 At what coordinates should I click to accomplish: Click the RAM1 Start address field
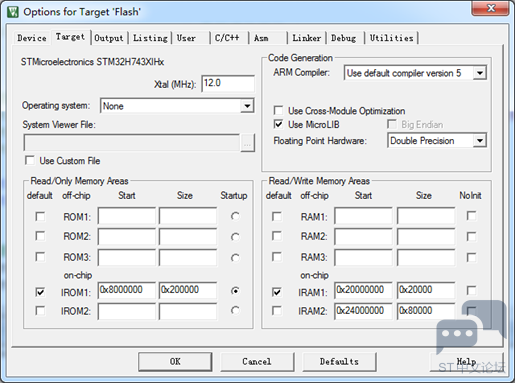pyautogui.click(x=363, y=216)
